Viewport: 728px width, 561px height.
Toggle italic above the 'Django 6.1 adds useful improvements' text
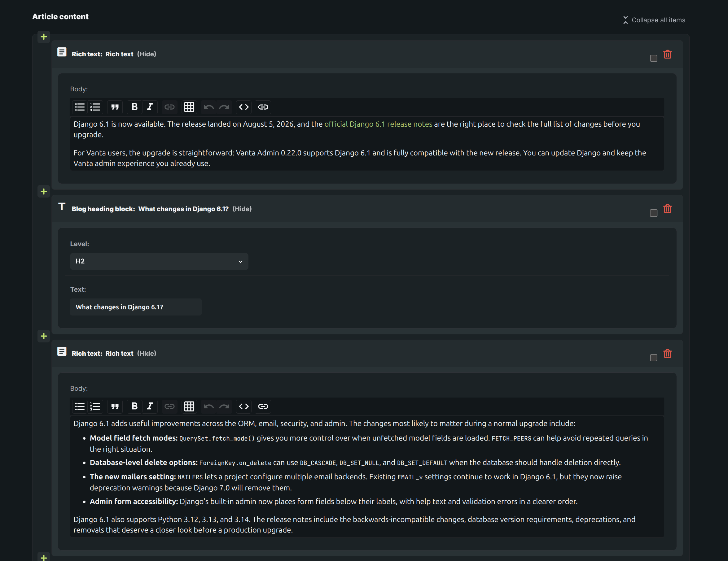(150, 406)
